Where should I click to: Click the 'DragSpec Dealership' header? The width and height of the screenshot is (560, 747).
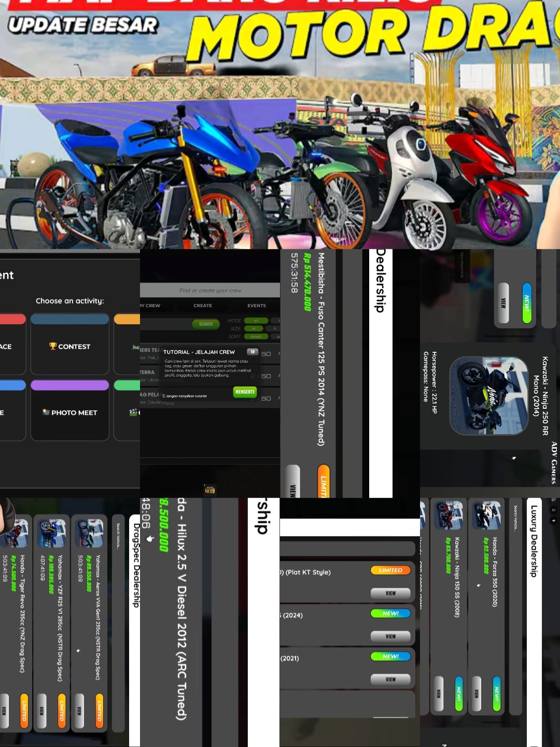click(136, 565)
